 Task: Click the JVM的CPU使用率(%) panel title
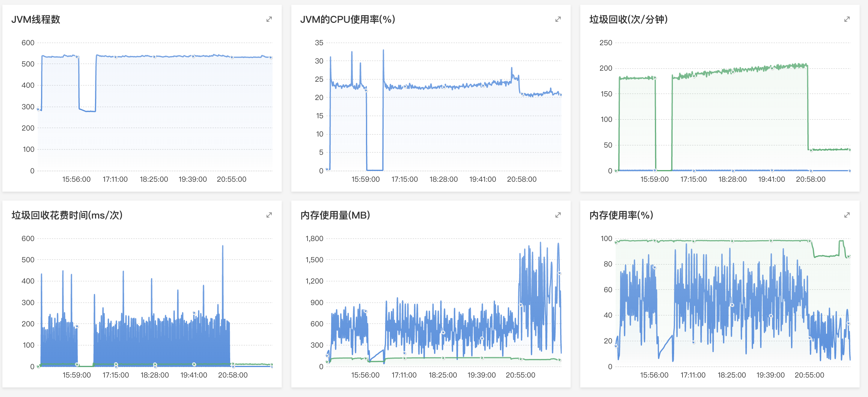point(347,19)
